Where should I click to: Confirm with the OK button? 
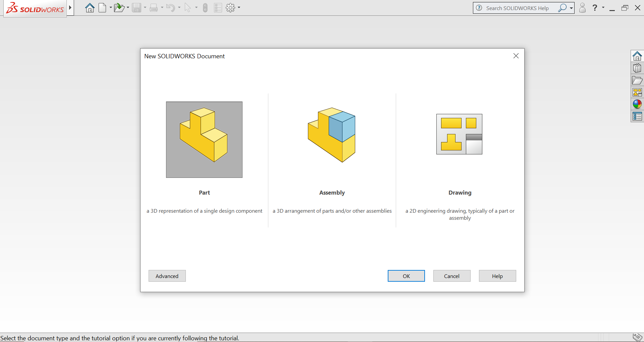(406, 276)
